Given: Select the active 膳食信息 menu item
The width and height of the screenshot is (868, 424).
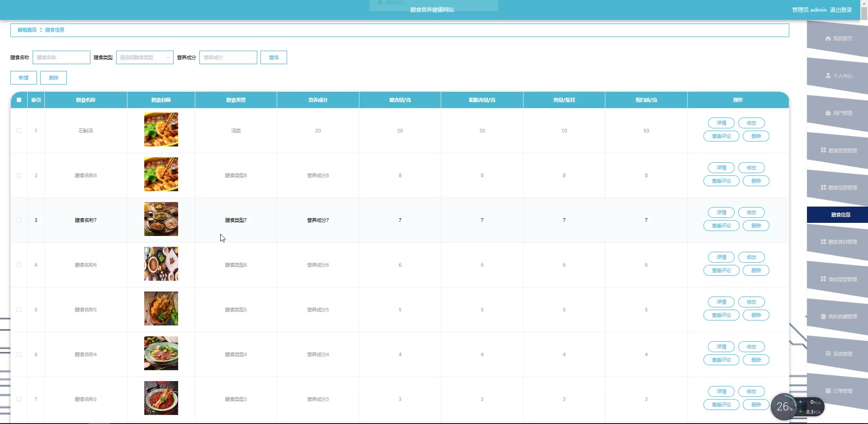Looking at the screenshot, I should [x=840, y=215].
